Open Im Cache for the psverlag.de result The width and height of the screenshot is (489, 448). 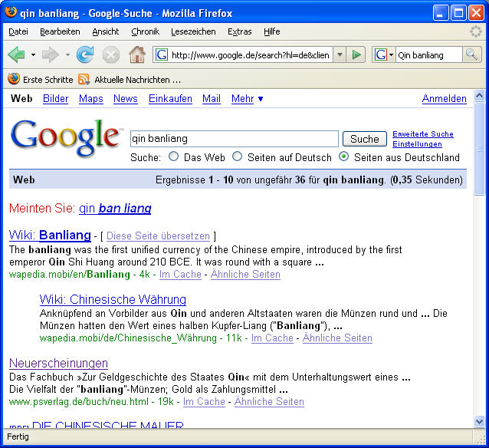(x=204, y=401)
